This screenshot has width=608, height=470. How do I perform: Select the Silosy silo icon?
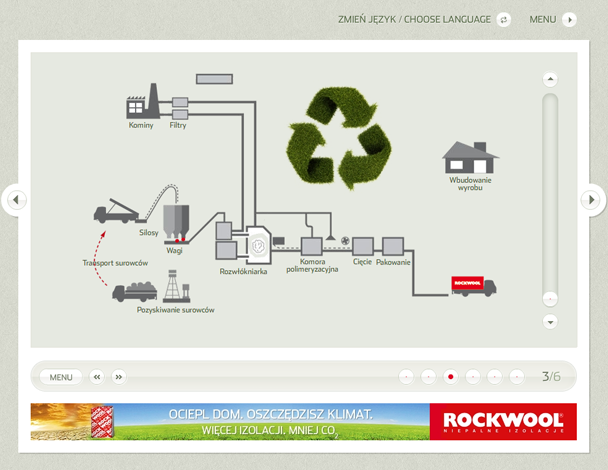[x=175, y=218]
